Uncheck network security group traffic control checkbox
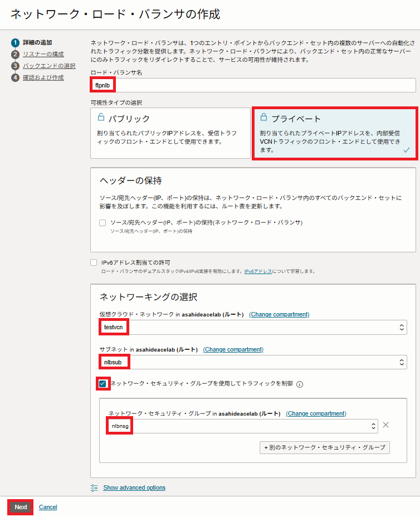Image resolution: width=420 pixels, height=517 pixels. point(102,384)
